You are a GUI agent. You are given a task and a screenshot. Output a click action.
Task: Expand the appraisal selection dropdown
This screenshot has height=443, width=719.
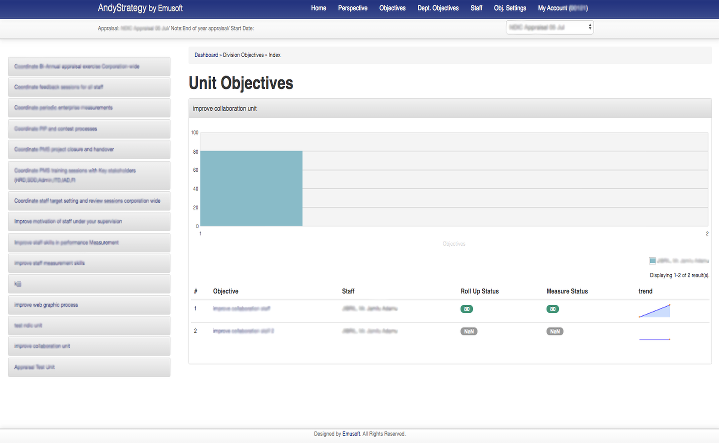point(550,28)
